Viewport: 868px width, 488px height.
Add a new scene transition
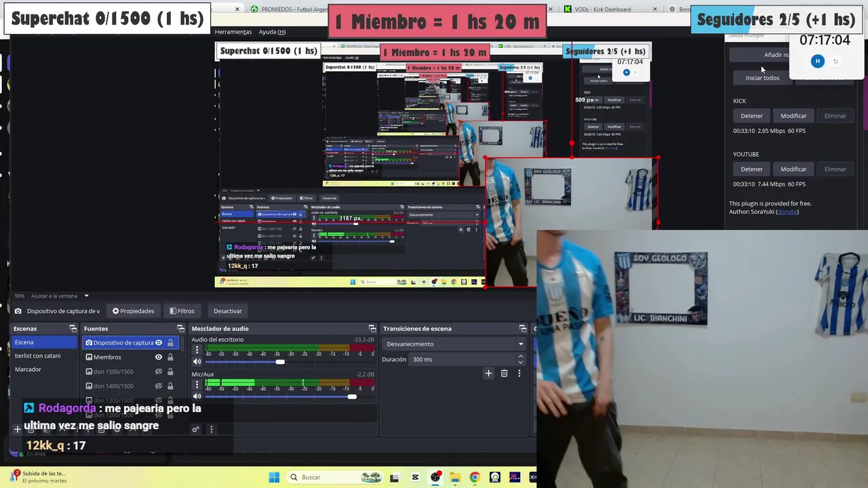click(x=488, y=373)
